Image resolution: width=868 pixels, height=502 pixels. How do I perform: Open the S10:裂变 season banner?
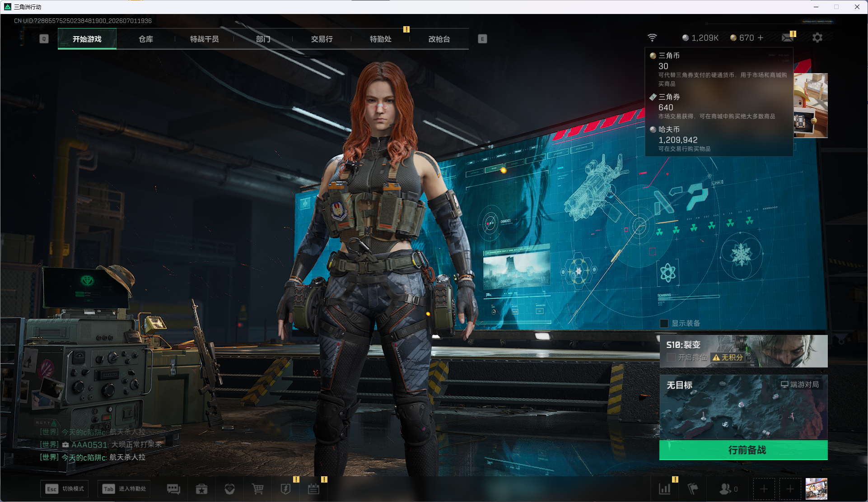[743, 351]
